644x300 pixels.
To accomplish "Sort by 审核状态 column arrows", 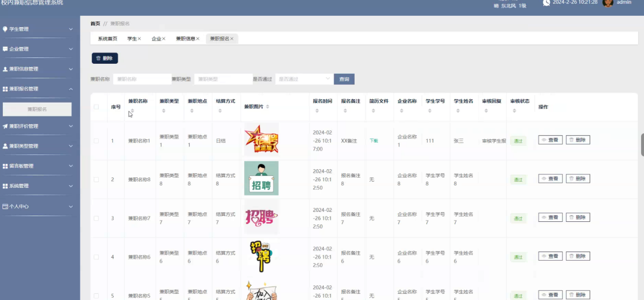I will (x=514, y=111).
